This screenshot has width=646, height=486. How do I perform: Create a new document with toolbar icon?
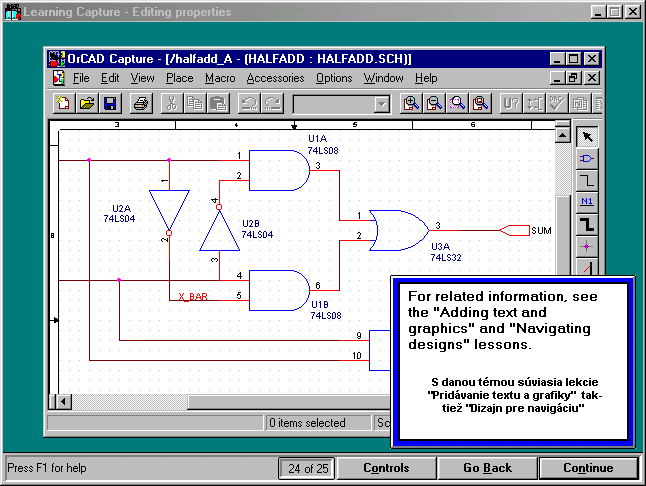(x=64, y=103)
